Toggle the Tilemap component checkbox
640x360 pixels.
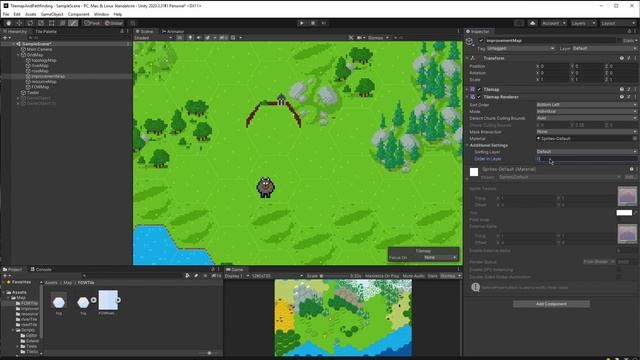(x=479, y=89)
